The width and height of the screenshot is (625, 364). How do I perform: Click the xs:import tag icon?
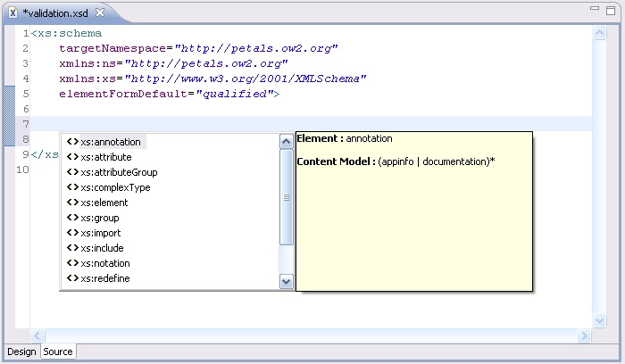coord(72,233)
